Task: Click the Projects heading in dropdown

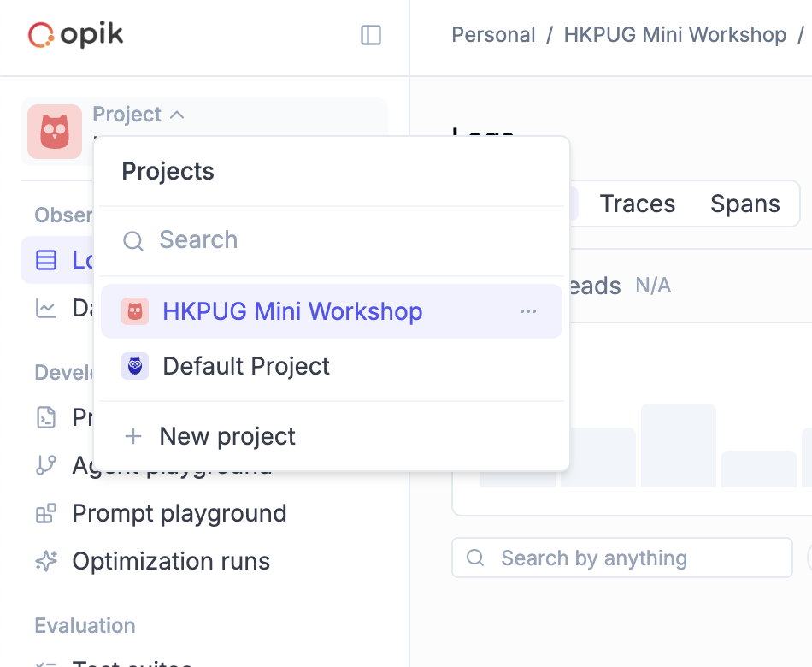Action: [x=168, y=172]
